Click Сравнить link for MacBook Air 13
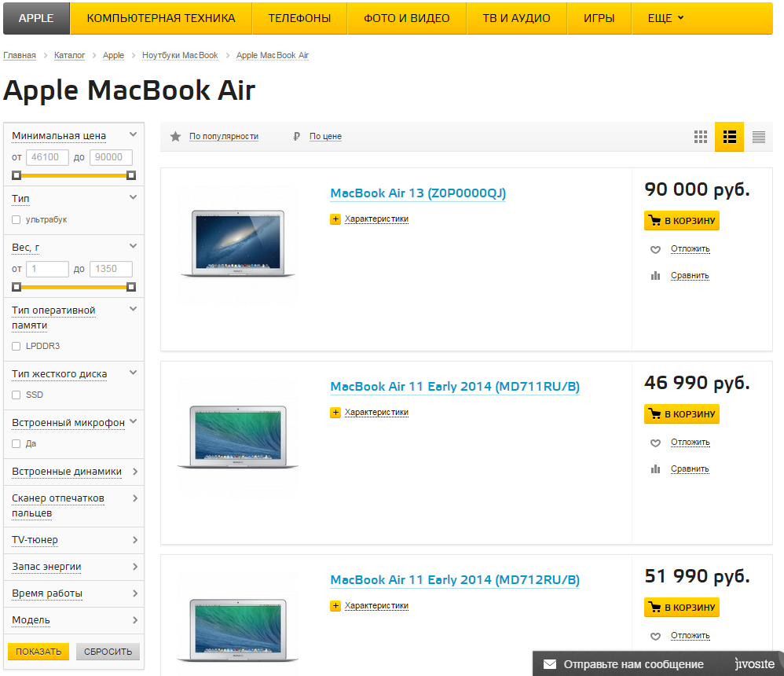This screenshot has width=784, height=676. coord(690,276)
